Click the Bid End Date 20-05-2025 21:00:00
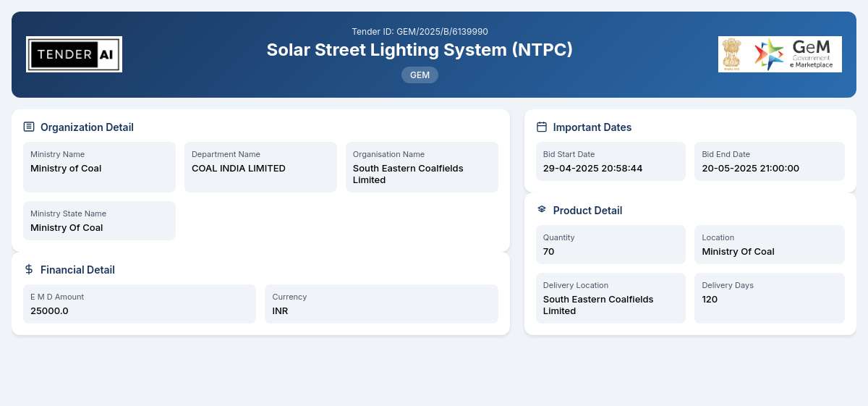Viewport: 868px width, 406px height. pyautogui.click(x=751, y=169)
